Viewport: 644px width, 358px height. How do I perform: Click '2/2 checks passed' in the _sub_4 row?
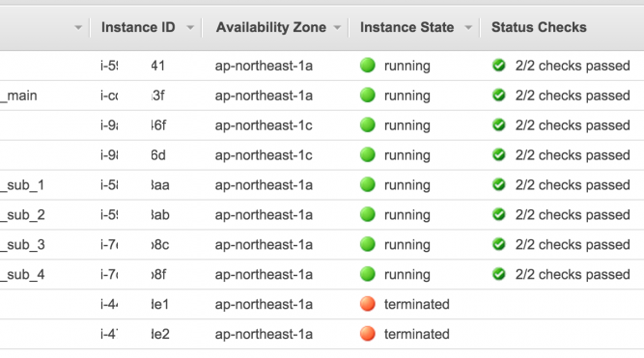pyautogui.click(x=573, y=275)
